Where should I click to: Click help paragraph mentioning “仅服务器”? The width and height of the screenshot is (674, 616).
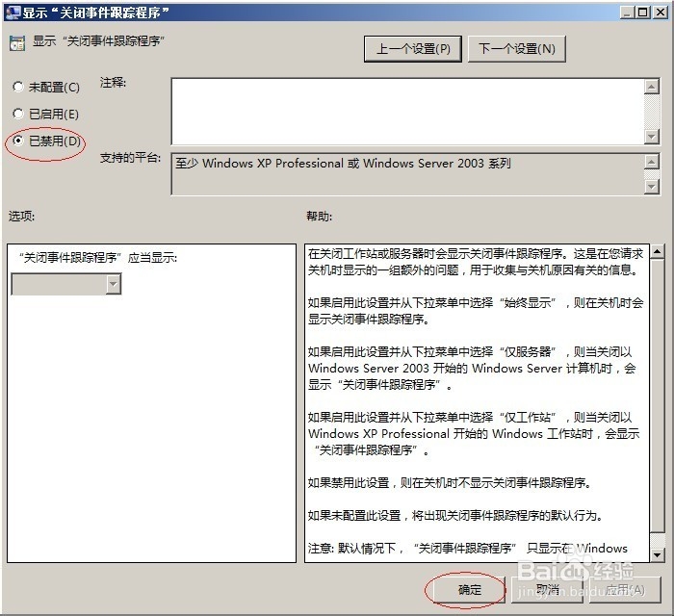click(x=472, y=368)
